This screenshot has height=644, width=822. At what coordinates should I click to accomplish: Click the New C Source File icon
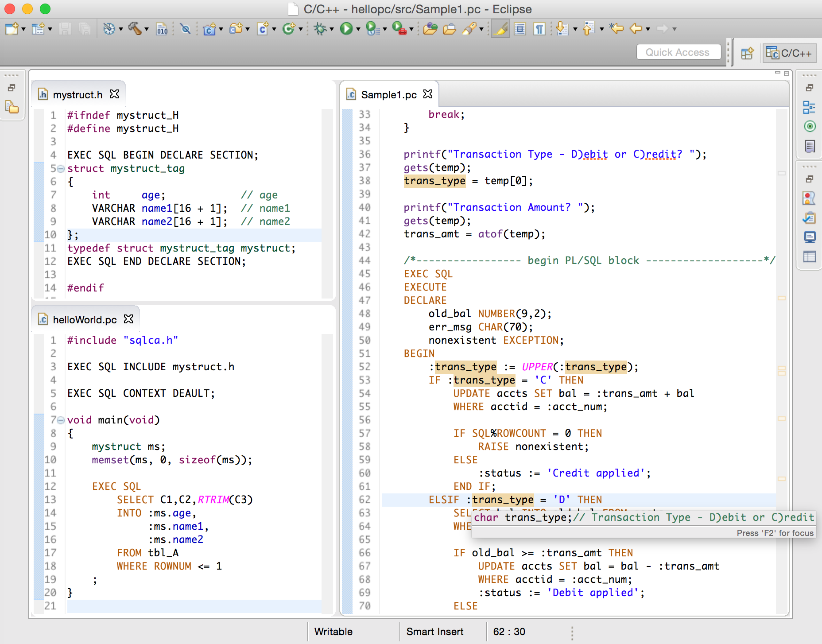click(x=263, y=29)
